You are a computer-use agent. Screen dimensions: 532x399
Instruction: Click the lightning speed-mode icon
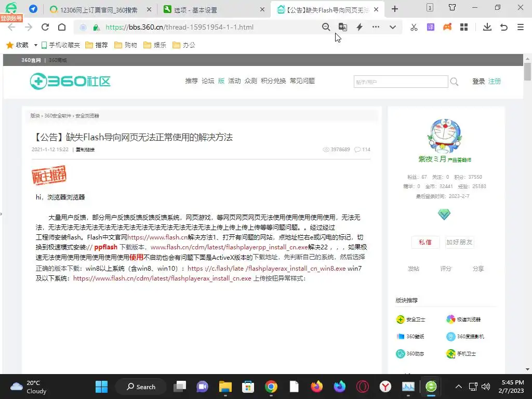tap(360, 27)
